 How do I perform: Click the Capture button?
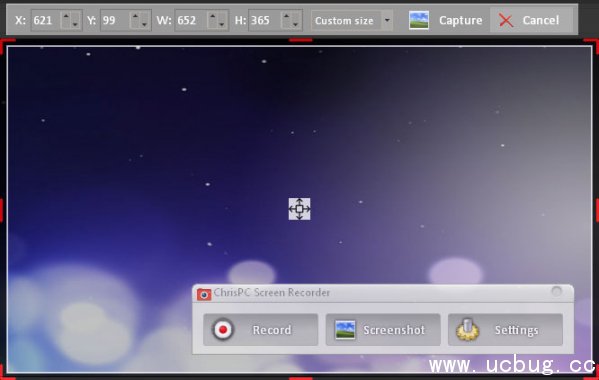pos(445,20)
